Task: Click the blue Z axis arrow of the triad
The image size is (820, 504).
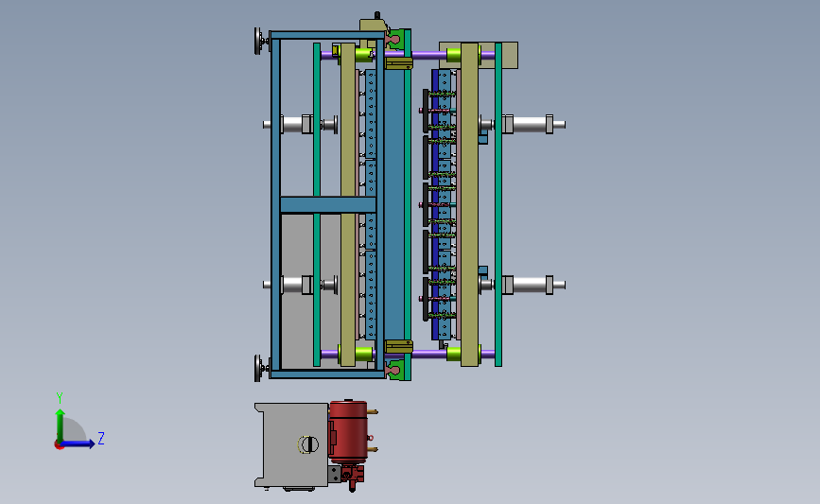Action: pyautogui.click(x=79, y=443)
